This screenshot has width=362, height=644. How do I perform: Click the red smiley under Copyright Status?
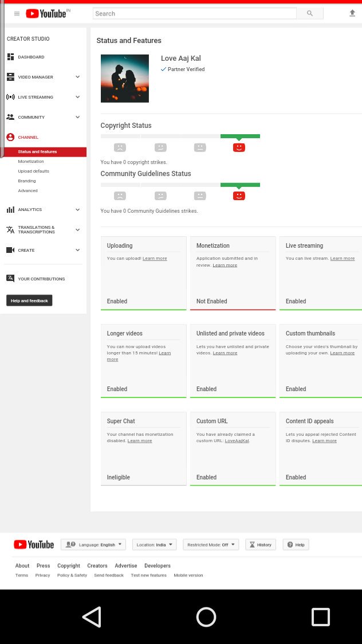[x=239, y=147]
